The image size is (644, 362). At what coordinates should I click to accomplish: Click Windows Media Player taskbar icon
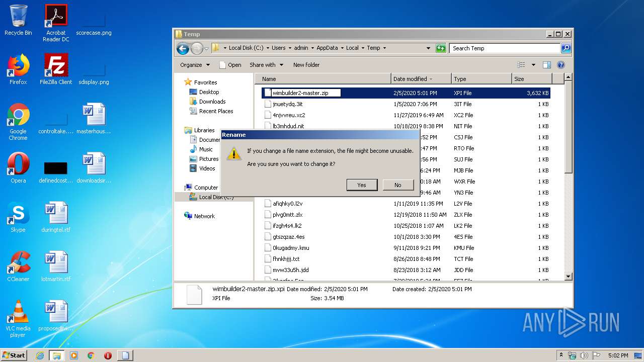[74, 355]
